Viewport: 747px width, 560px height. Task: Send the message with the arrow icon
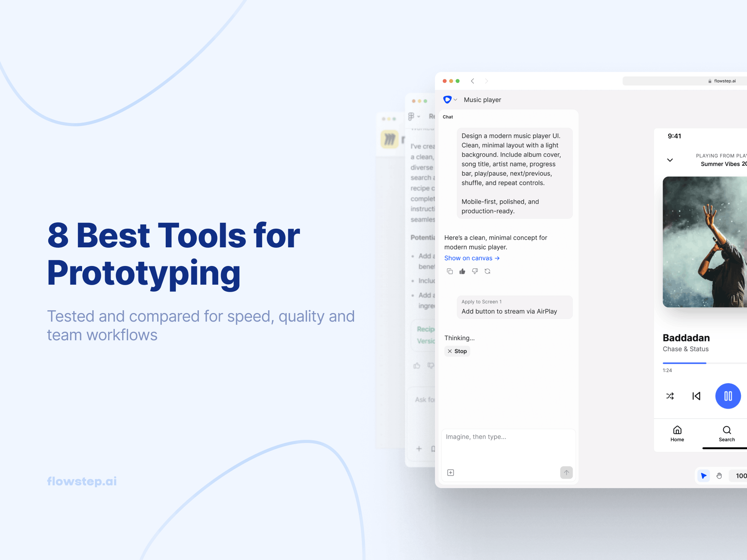click(x=566, y=472)
